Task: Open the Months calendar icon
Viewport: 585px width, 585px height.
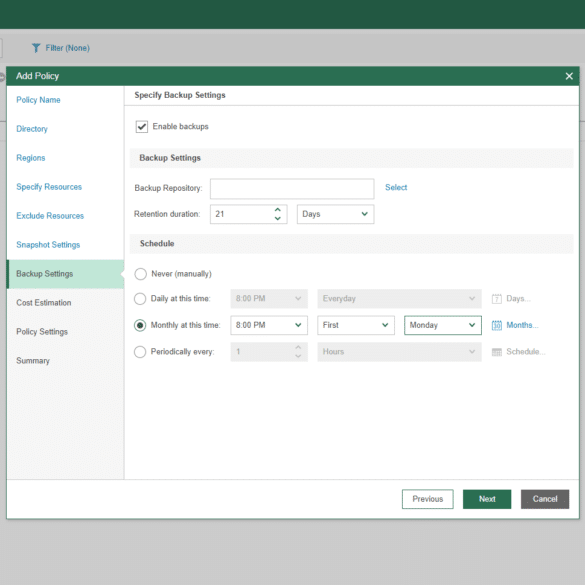Action: tap(497, 325)
